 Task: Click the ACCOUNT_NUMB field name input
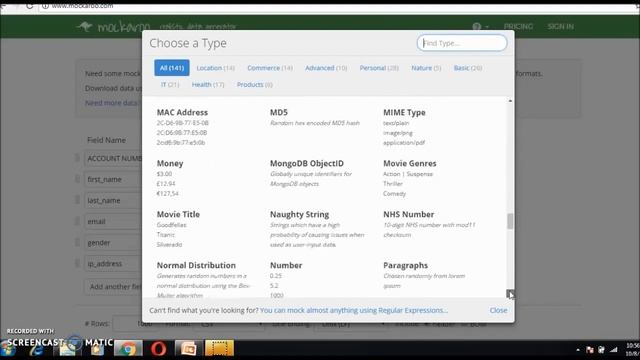click(113, 158)
